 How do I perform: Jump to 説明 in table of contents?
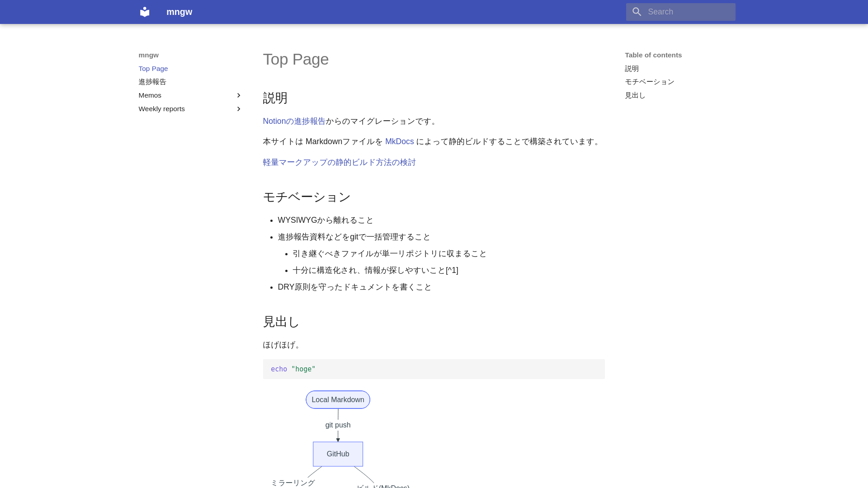[632, 69]
